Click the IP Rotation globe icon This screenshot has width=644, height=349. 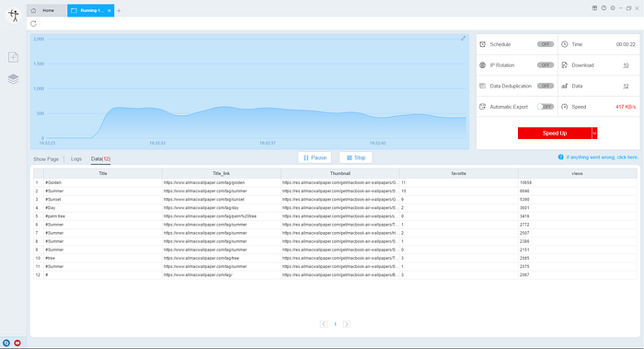coord(483,65)
